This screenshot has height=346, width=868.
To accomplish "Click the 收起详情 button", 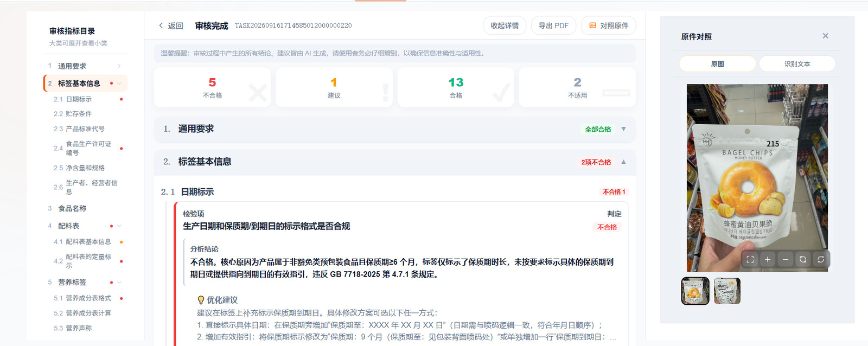I will point(505,25).
